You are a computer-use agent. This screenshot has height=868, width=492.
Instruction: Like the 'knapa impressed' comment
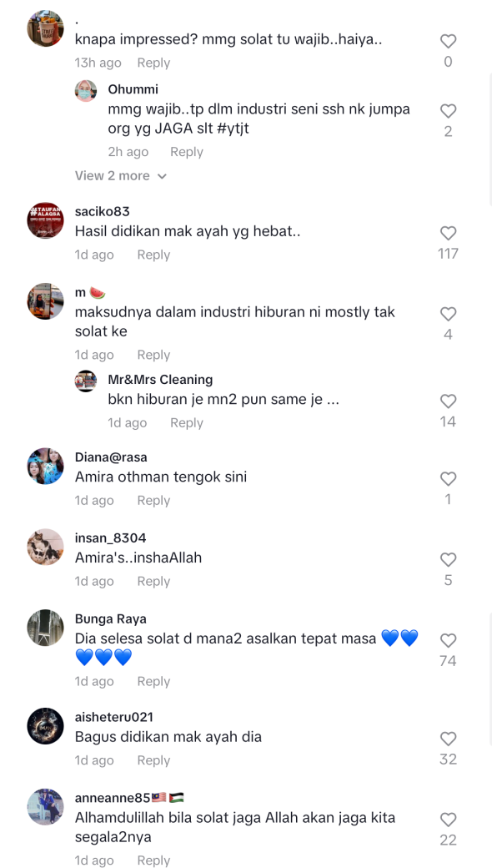pyautogui.click(x=448, y=41)
